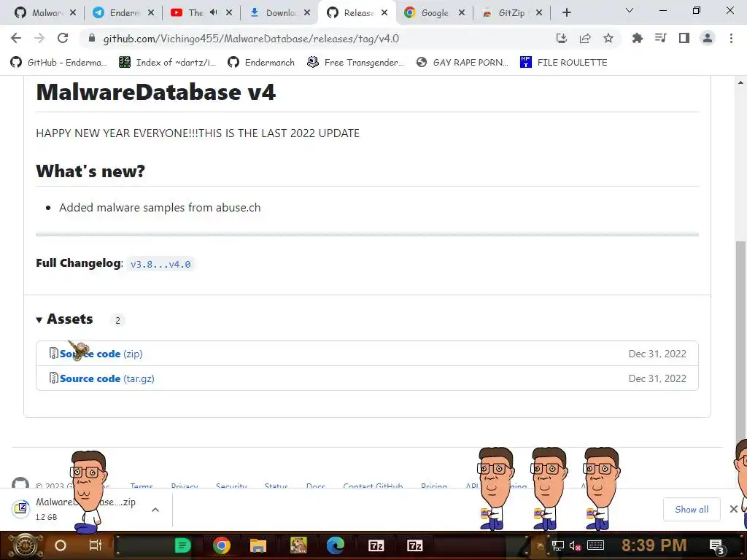This screenshot has height=560, width=747.
Task: Toggle the browser side panel icon
Action: 684,38
